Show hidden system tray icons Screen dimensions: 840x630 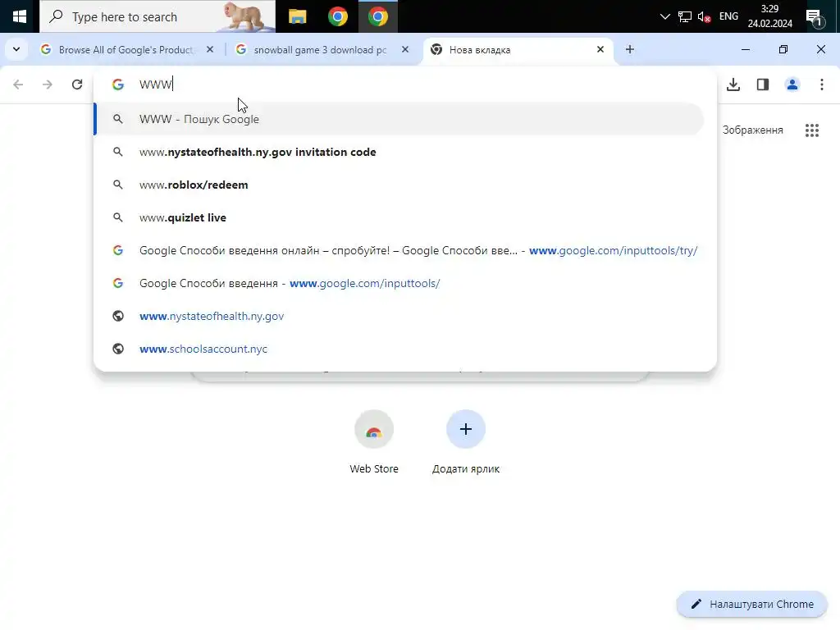coord(664,16)
